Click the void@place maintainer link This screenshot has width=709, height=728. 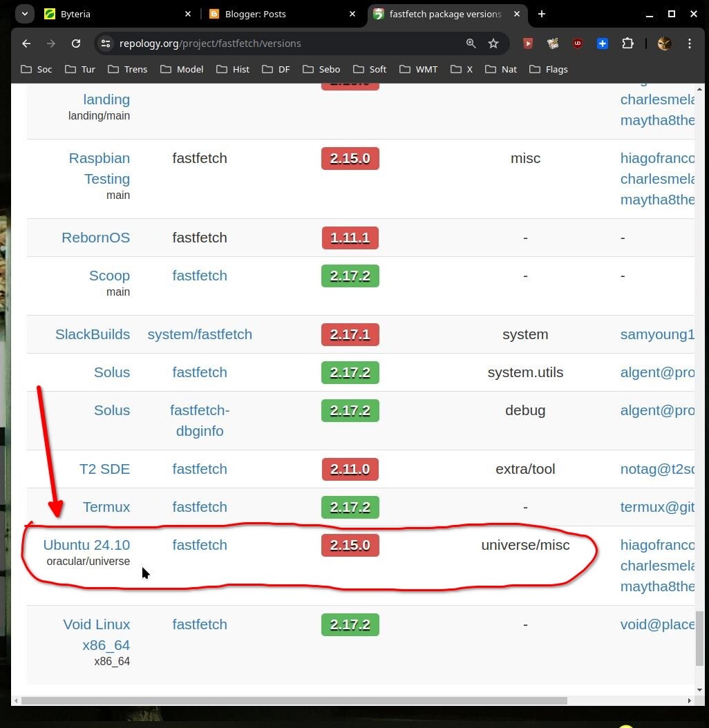click(x=657, y=624)
